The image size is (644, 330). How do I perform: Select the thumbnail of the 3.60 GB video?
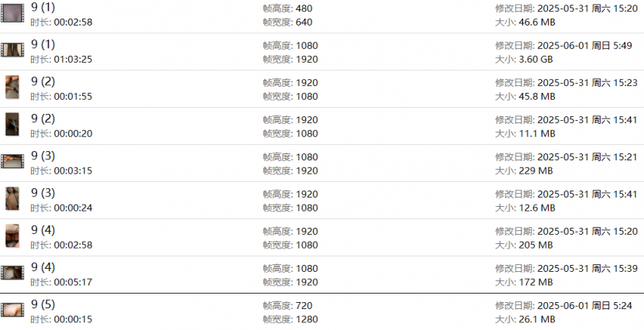pyautogui.click(x=12, y=51)
